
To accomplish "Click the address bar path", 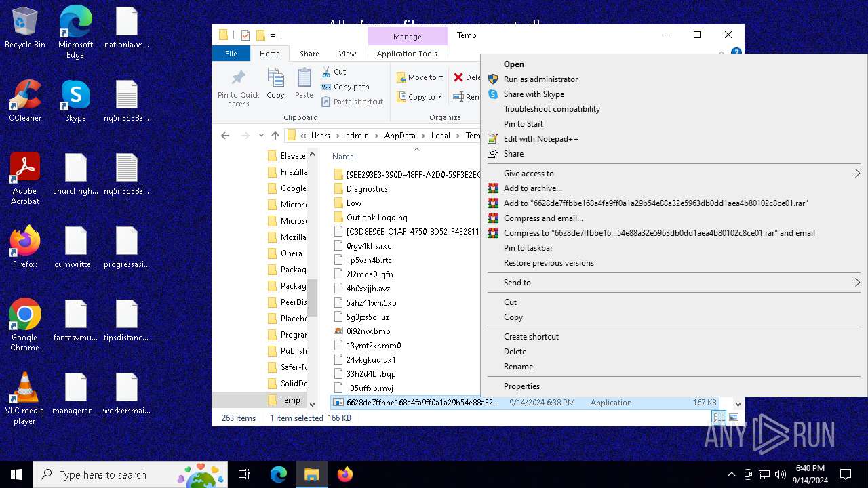I will pos(383,136).
